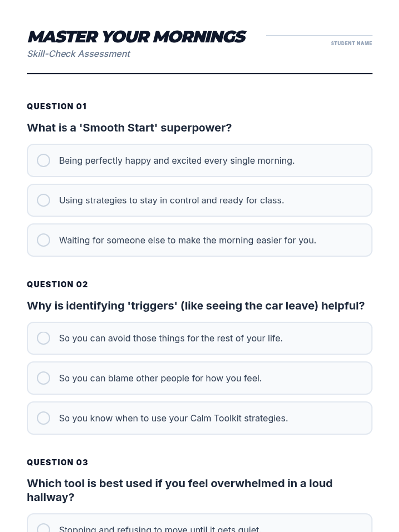Click the 'QUESTION 03' section label
The width and height of the screenshot is (399, 532).
[57, 462]
